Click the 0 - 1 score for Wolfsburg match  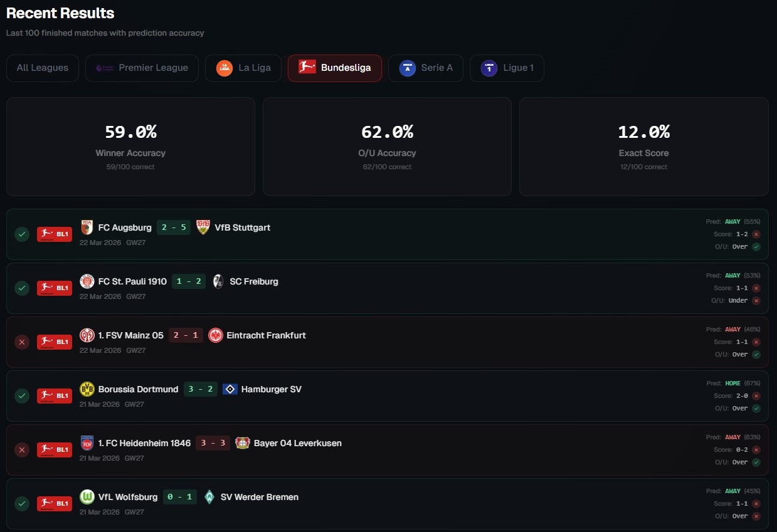tap(180, 497)
